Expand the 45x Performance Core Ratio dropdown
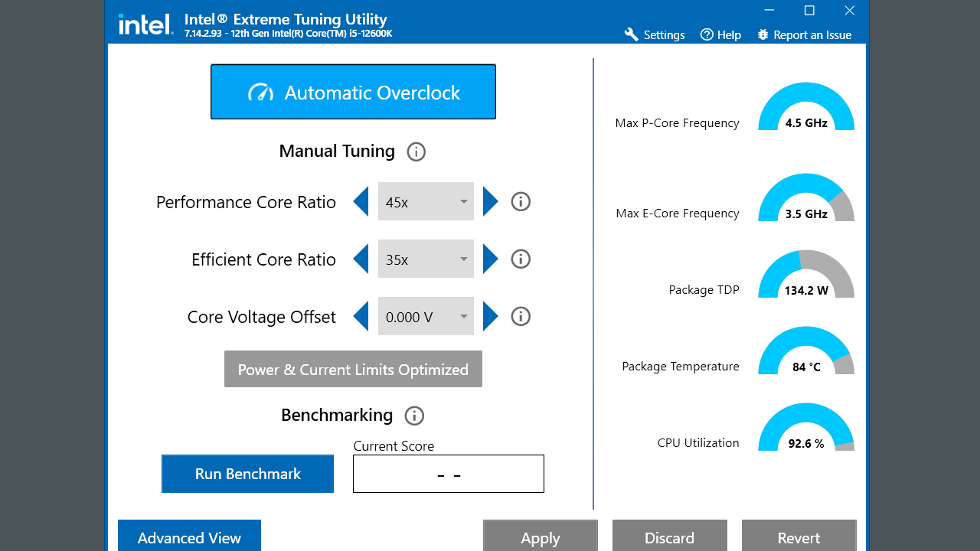This screenshot has height=551, width=980. (426, 202)
